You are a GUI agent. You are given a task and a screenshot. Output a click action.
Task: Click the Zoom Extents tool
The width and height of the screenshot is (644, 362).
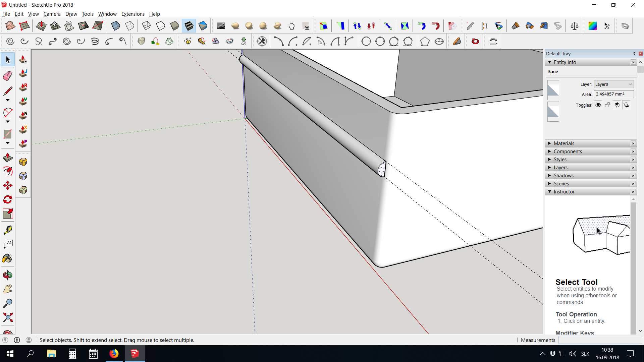tap(8, 317)
